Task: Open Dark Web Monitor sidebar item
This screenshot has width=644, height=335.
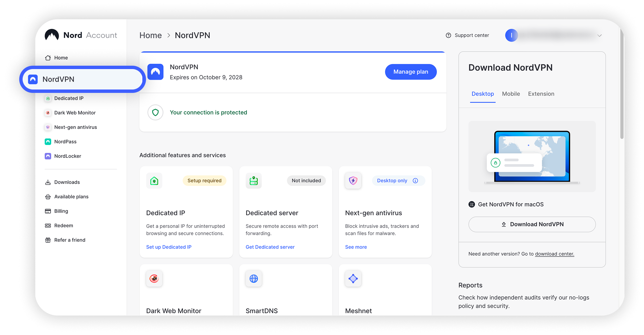Action: [x=70, y=113]
